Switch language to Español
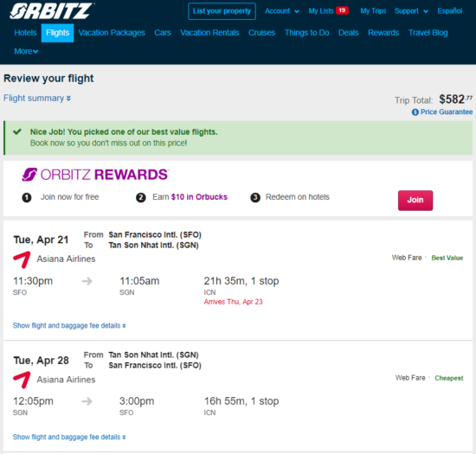 (449, 11)
